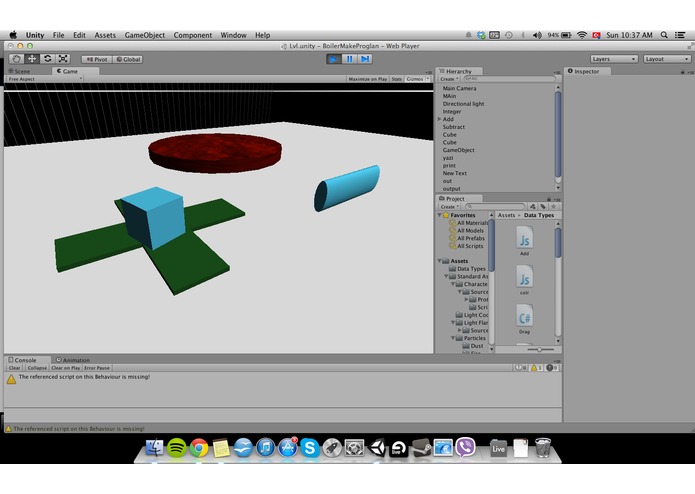The image size is (695, 494).
Task: Open Skype from the Dock
Action: (310, 448)
